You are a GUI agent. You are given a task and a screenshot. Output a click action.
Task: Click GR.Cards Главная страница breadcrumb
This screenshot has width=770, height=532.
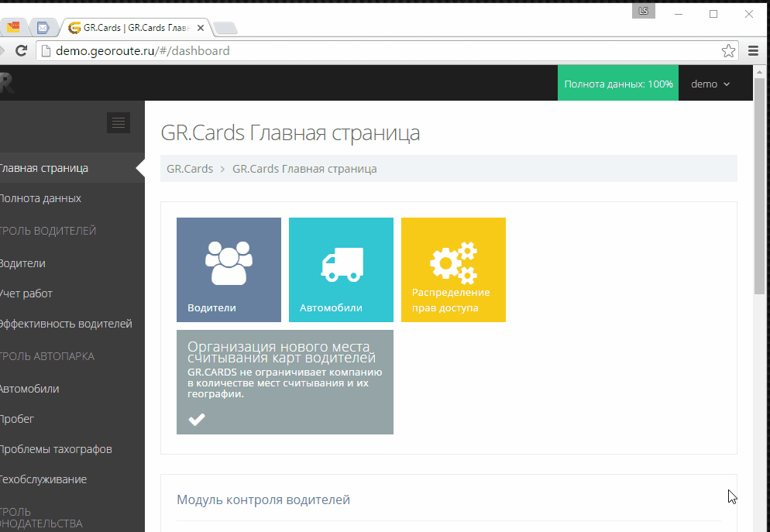point(304,169)
